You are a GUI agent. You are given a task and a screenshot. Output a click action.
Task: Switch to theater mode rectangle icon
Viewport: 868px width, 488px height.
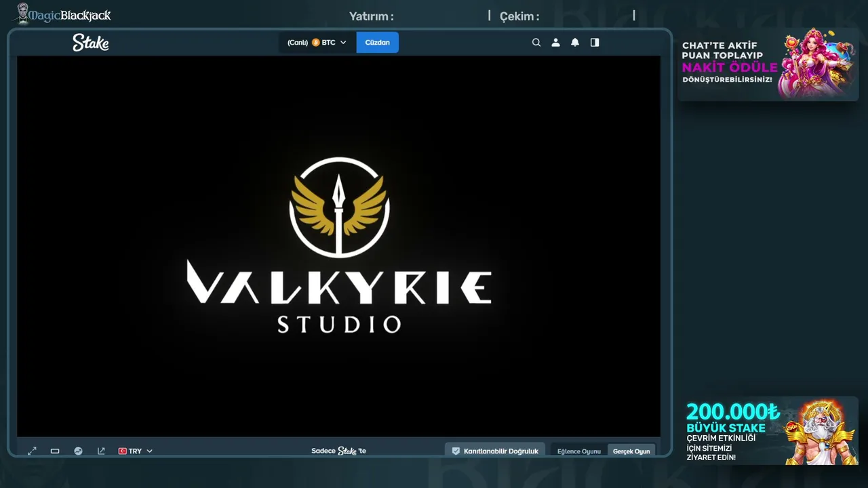(x=55, y=451)
